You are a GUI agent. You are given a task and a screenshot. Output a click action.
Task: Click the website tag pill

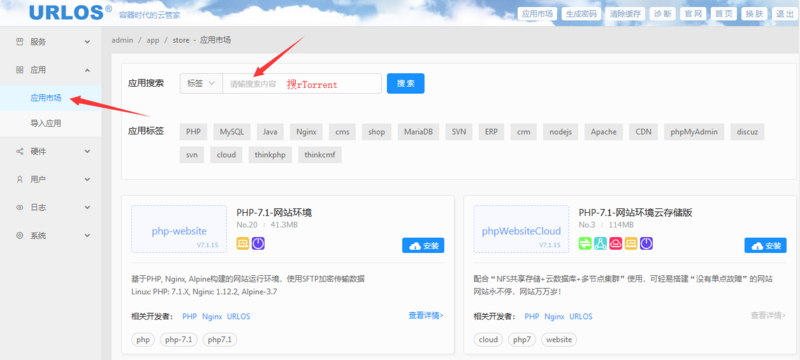559,339
